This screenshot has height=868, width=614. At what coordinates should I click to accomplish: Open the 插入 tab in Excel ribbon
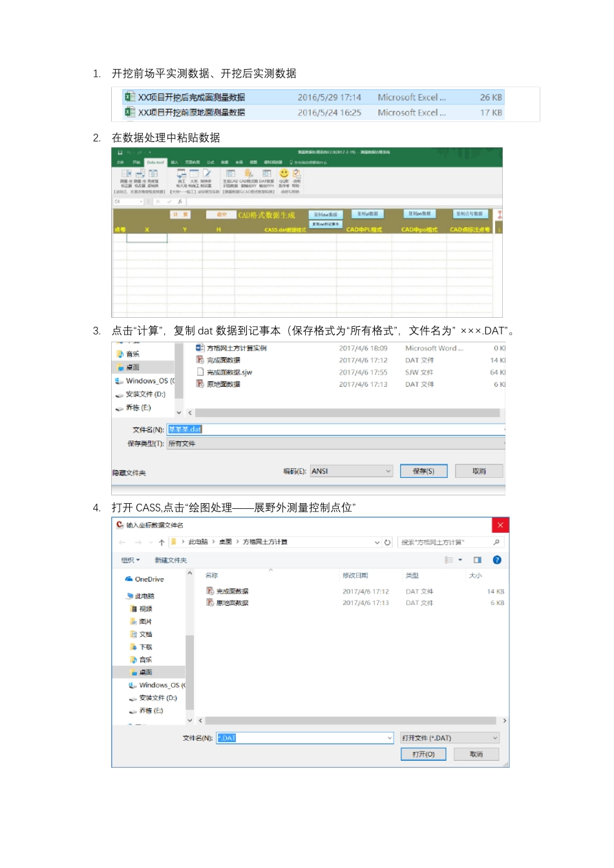click(175, 162)
